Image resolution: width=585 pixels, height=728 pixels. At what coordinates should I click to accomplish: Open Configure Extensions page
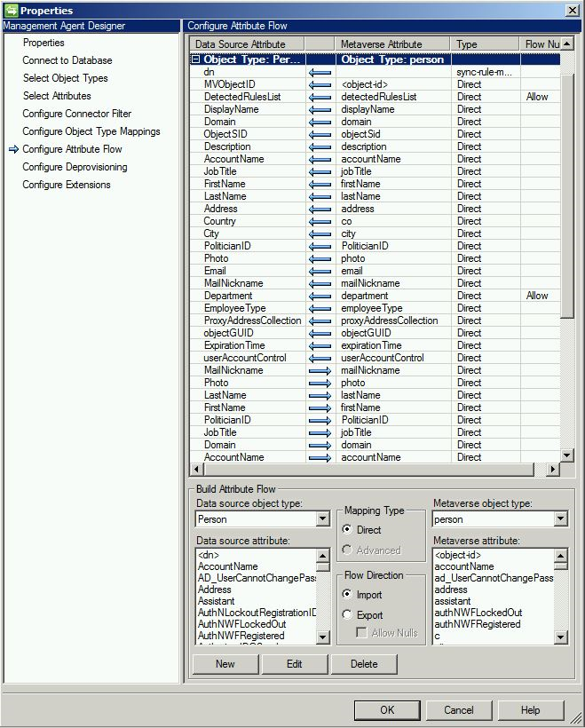coord(67,185)
